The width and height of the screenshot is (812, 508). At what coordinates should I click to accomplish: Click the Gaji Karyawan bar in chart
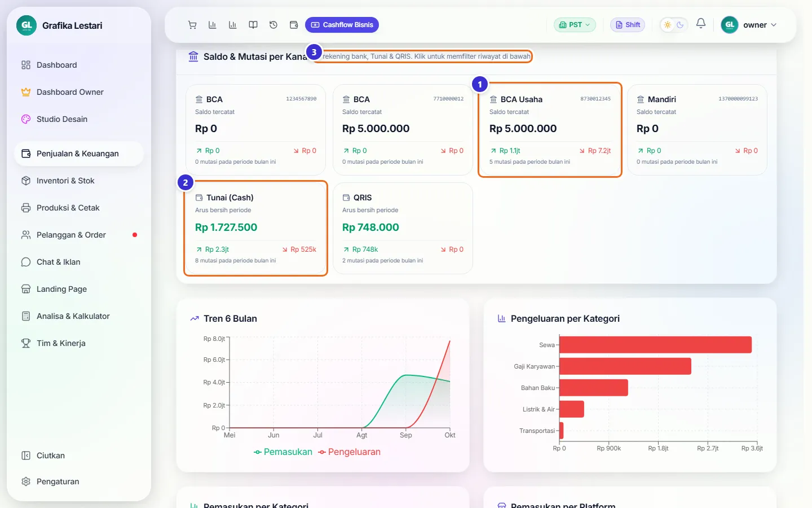(625, 366)
